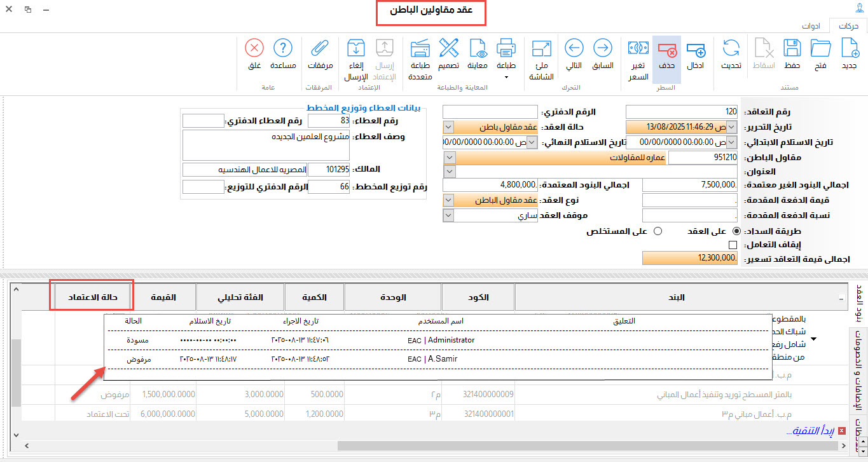Click the نسبة الدفعة المقدمة field

coord(690,215)
